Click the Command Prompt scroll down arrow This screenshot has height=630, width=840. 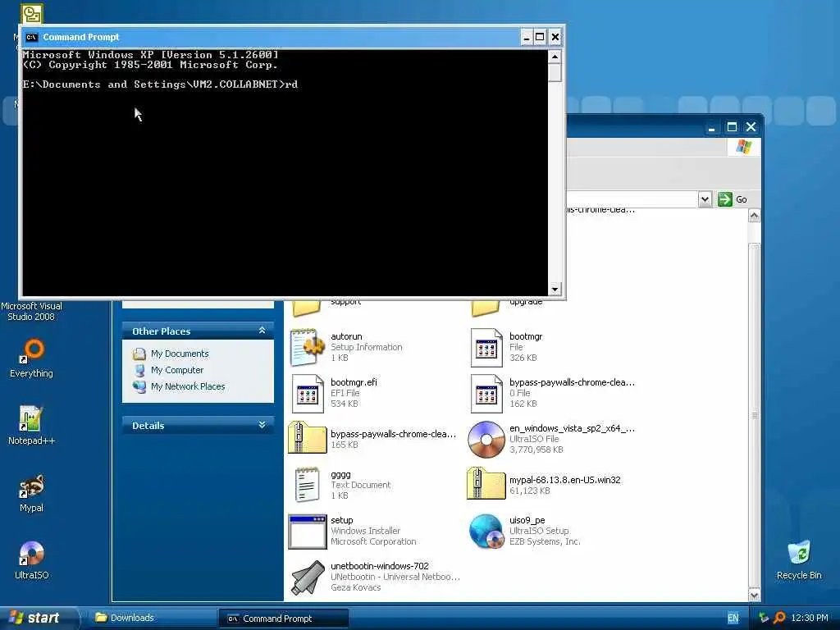(x=555, y=289)
